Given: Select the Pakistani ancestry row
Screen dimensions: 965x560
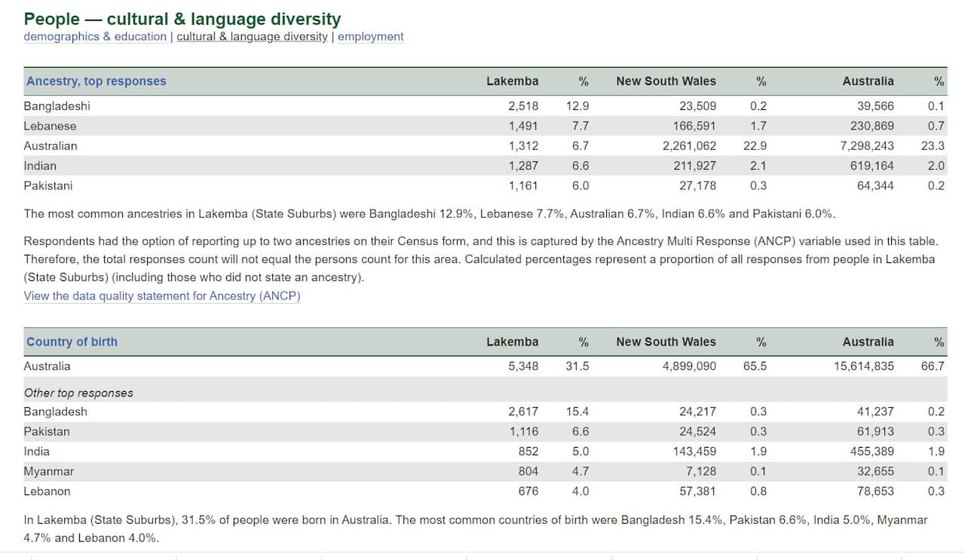Looking at the screenshot, I should [47, 185].
